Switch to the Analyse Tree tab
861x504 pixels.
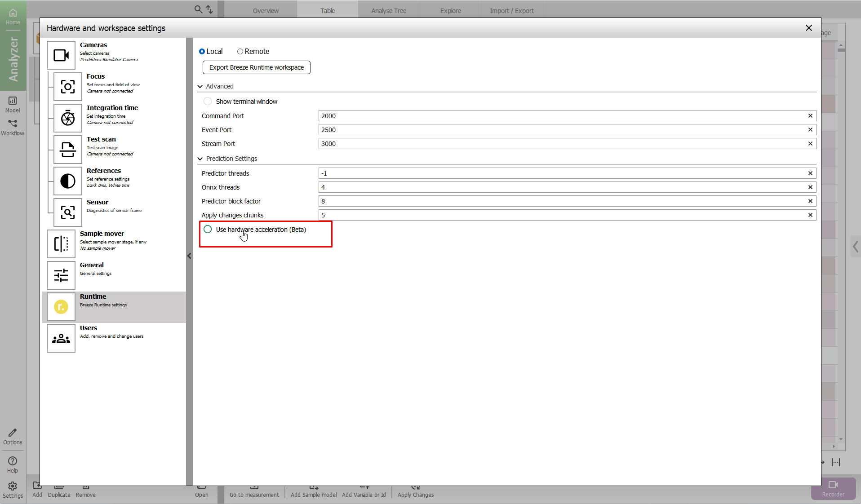coord(388,11)
